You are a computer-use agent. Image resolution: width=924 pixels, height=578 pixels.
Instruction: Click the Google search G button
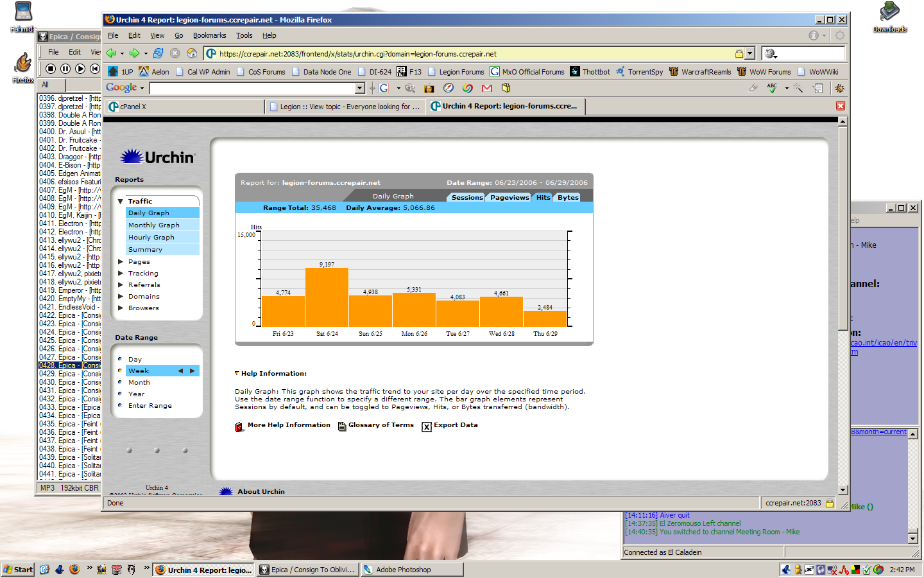coord(384,88)
